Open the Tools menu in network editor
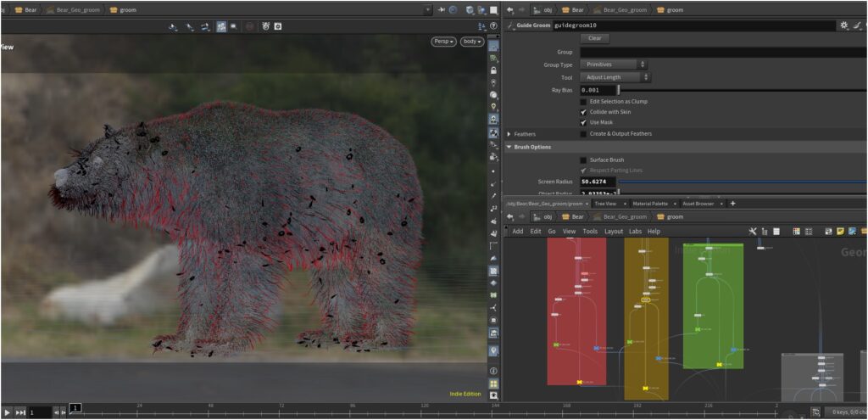 [590, 231]
